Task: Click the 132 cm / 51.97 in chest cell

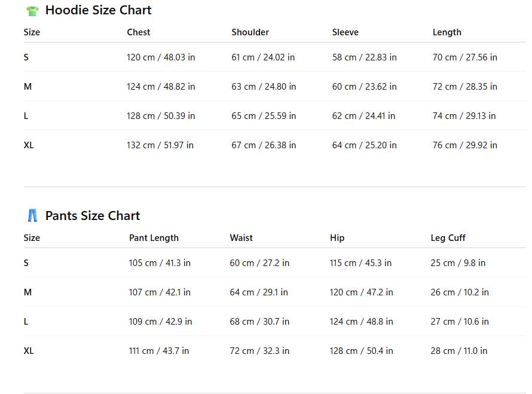Action: click(x=160, y=145)
